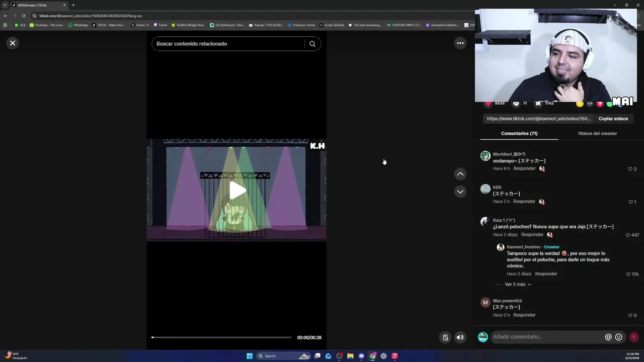The height and width of the screenshot is (362, 644).
Task: Close the Mensajes TikTok browser tab
Action: pyautogui.click(x=64, y=5)
